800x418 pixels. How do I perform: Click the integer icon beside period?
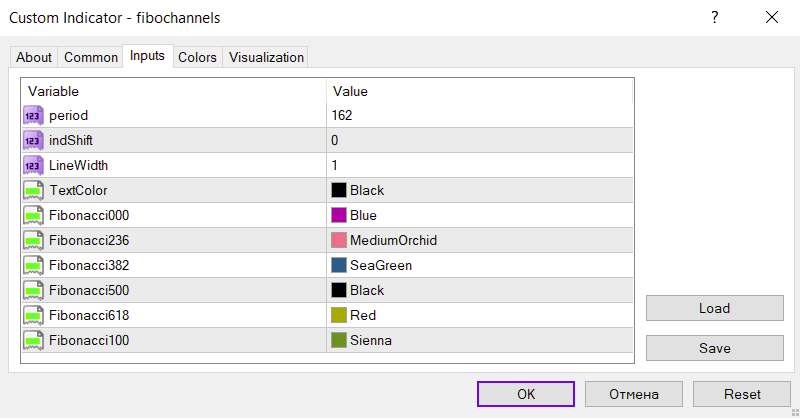tap(32, 115)
